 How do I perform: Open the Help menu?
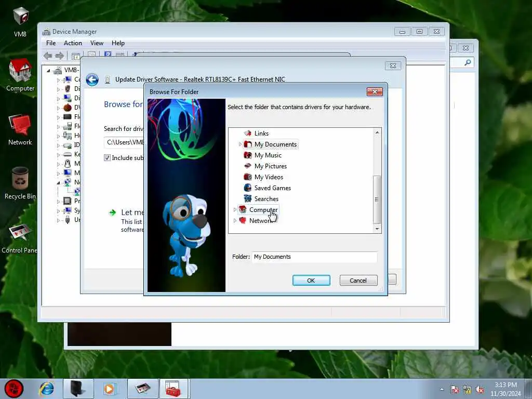[x=118, y=43]
